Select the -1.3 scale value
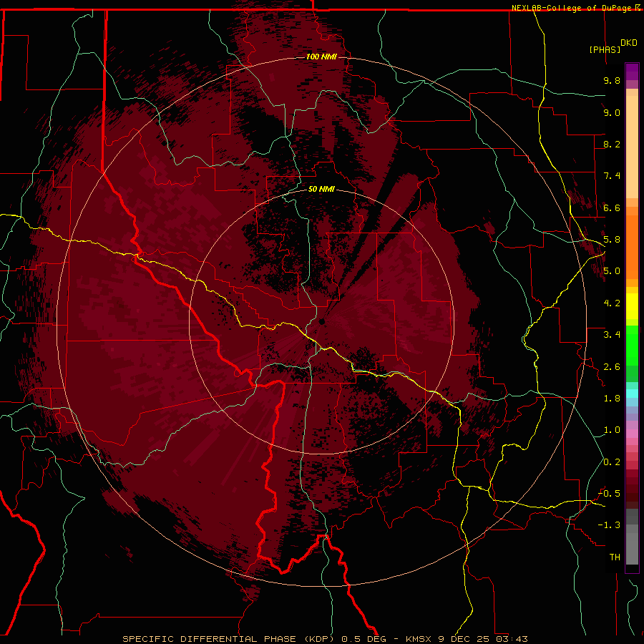 pyautogui.click(x=610, y=525)
